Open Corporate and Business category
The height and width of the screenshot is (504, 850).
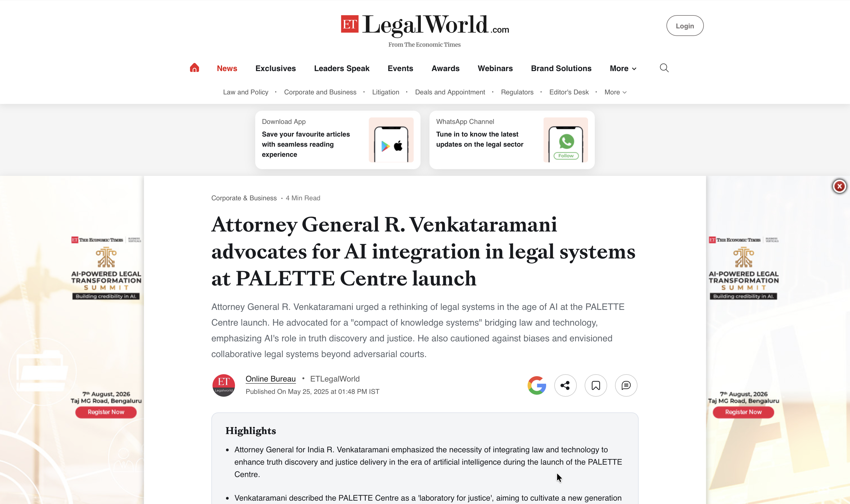[320, 92]
